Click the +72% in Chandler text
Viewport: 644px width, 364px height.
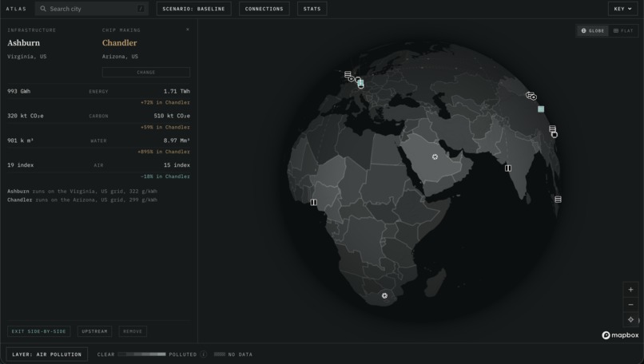[165, 103]
